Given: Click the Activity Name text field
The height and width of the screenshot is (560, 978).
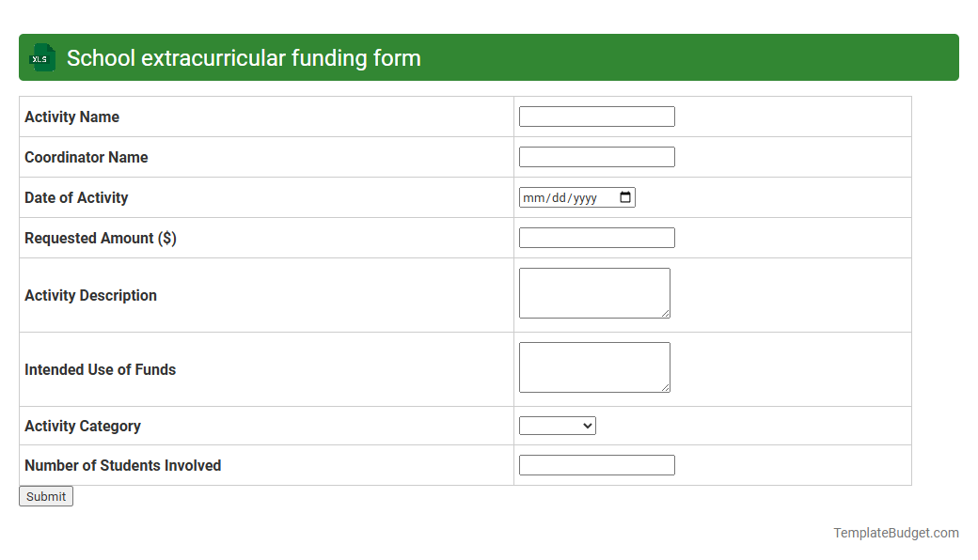Looking at the screenshot, I should [x=596, y=116].
